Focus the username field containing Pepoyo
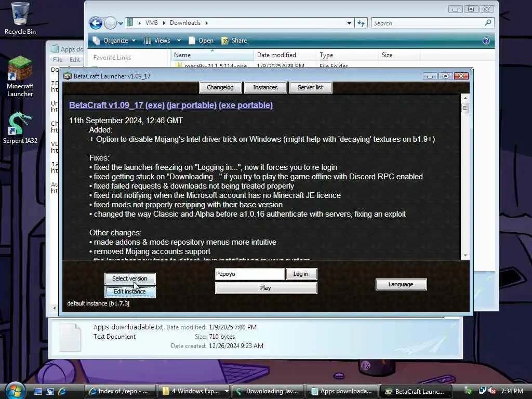 click(x=250, y=274)
